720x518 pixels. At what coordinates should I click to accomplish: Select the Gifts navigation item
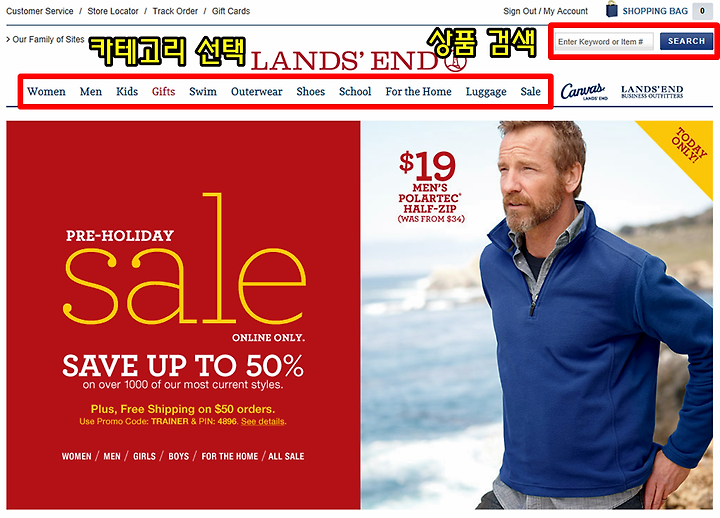coord(163,91)
